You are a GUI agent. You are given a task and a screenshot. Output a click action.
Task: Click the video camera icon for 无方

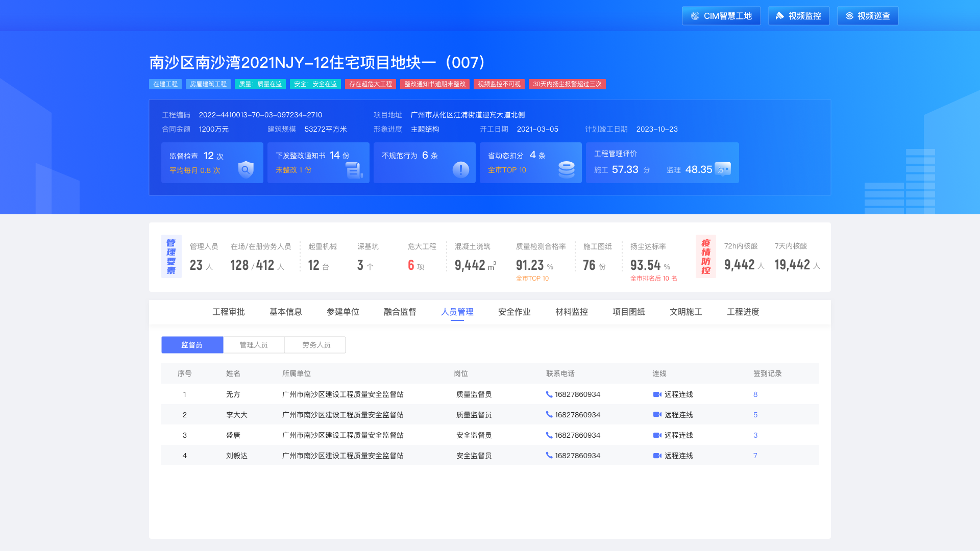coord(657,394)
